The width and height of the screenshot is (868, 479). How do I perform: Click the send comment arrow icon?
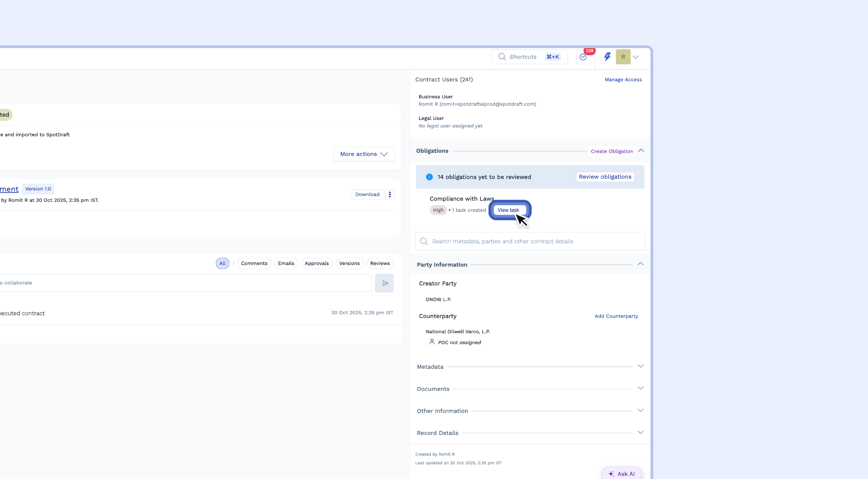pos(384,283)
